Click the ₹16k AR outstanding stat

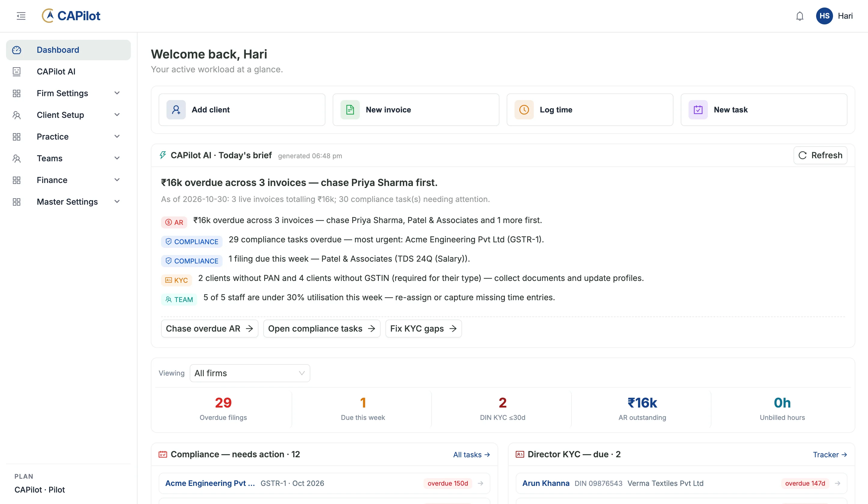pos(642,409)
